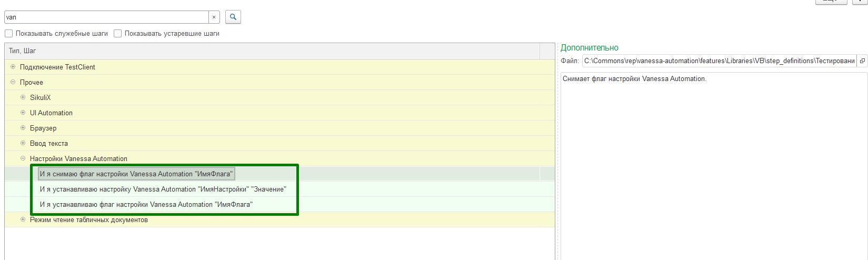The image size is (868, 260).
Task: Select step 'И я снимаю флаг настройки'
Action: pyautogui.click(x=136, y=174)
